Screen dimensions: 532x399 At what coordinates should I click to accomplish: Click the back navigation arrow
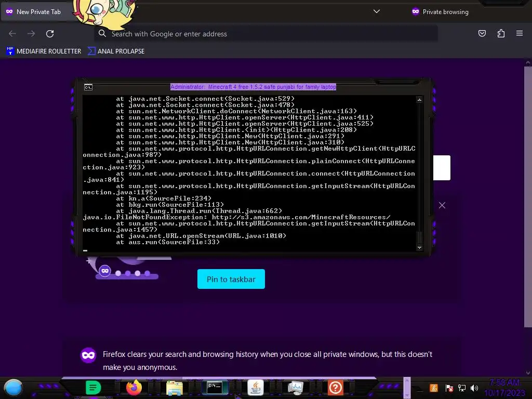click(12, 34)
